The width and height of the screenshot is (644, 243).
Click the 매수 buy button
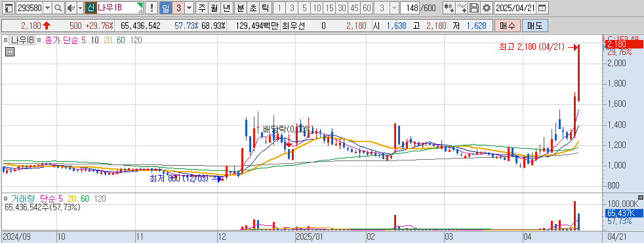pos(508,26)
